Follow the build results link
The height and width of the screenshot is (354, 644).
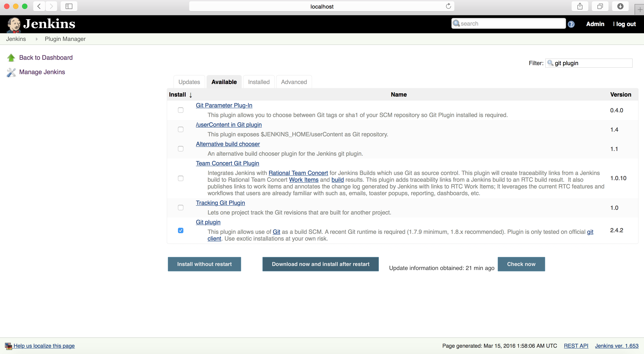pos(338,180)
